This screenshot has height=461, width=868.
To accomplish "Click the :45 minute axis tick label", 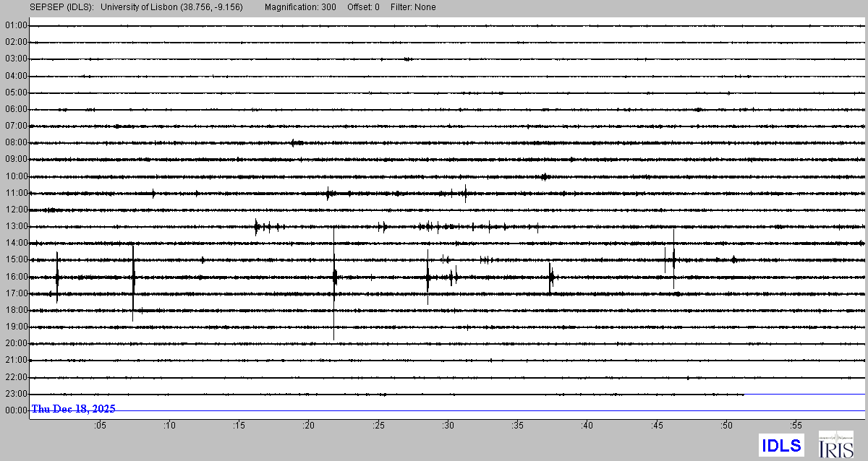I will click(657, 426).
